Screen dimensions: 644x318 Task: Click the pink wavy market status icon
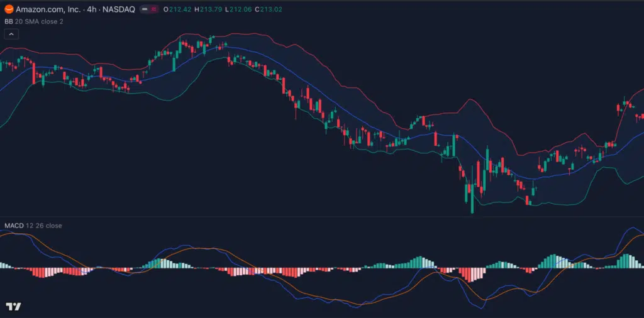point(153,9)
